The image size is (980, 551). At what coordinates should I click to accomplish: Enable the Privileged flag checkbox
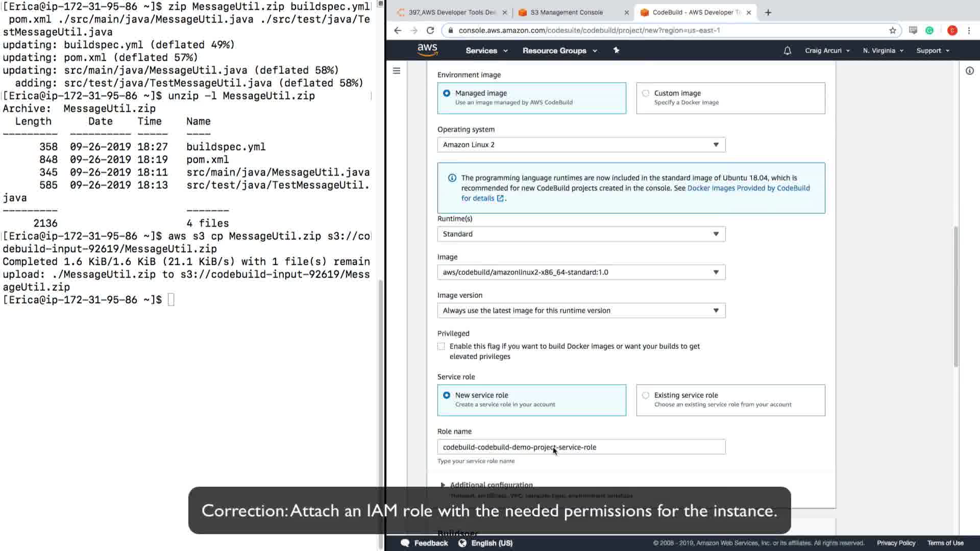441,346
